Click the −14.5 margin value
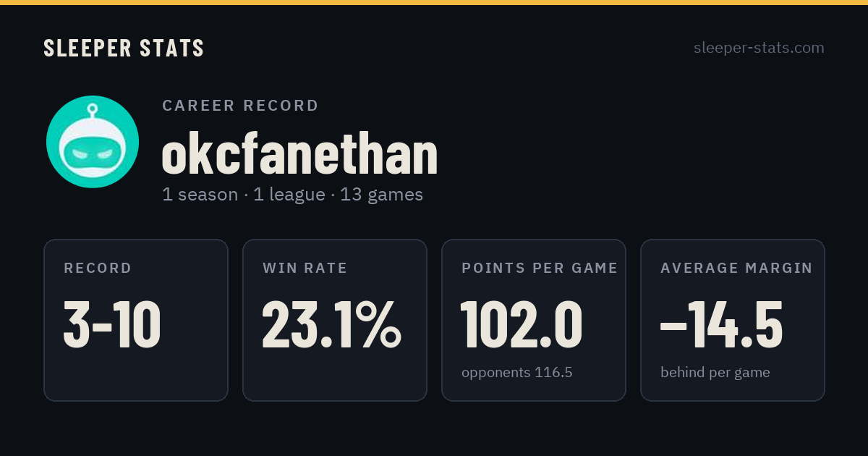 pos(721,324)
